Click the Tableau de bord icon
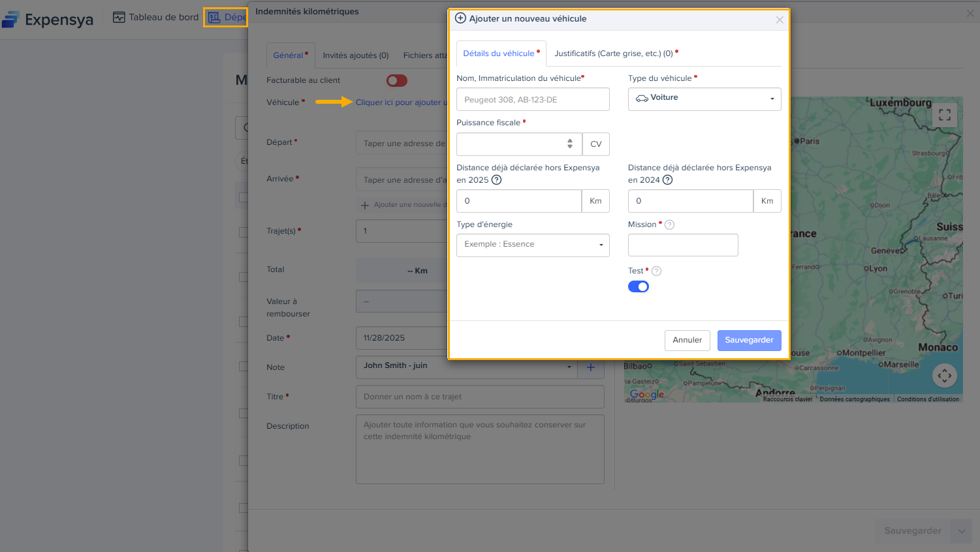This screenshot has height=552, width=980. click(119, 17)
